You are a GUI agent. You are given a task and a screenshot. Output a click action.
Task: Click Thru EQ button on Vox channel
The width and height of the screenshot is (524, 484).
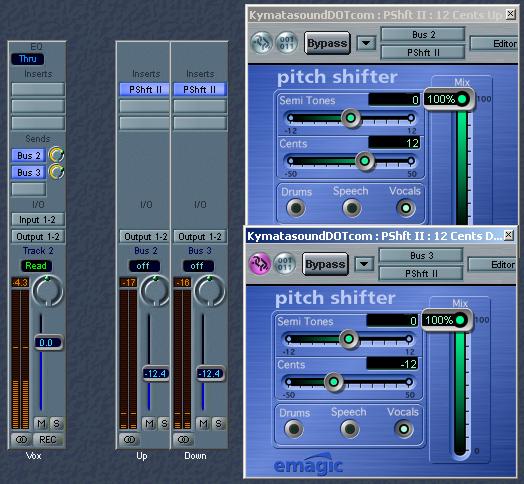pyautogui.click(x=27, y=59)
